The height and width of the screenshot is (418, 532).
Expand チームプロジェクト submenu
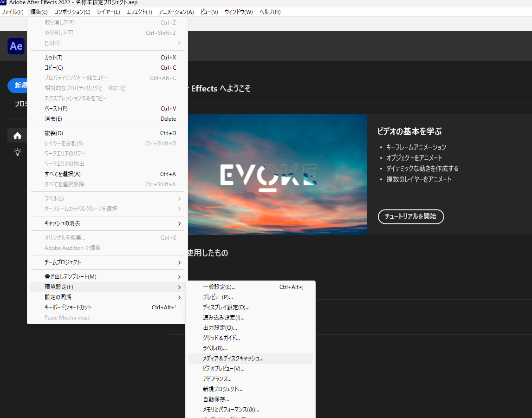pos(107,262)
